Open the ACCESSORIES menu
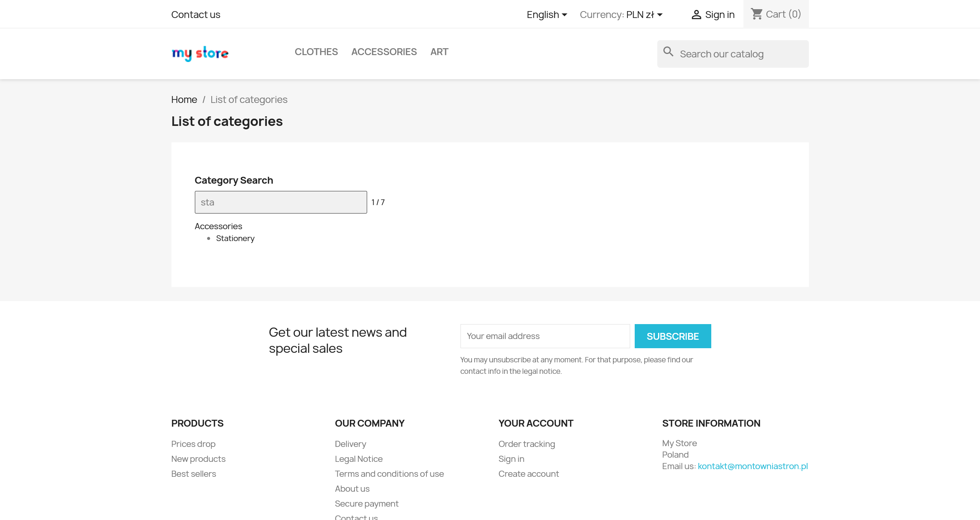The image size is (980, 520). [384, 52]
